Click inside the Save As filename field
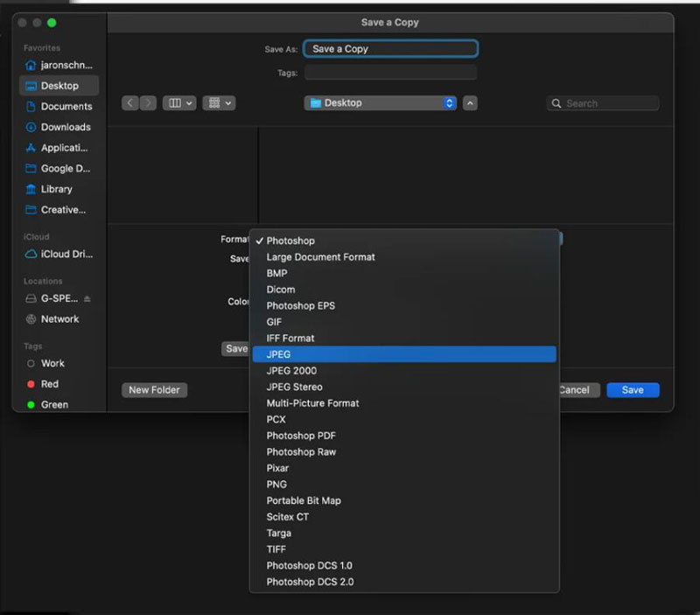700x615 pixels. tap(390, 48)
